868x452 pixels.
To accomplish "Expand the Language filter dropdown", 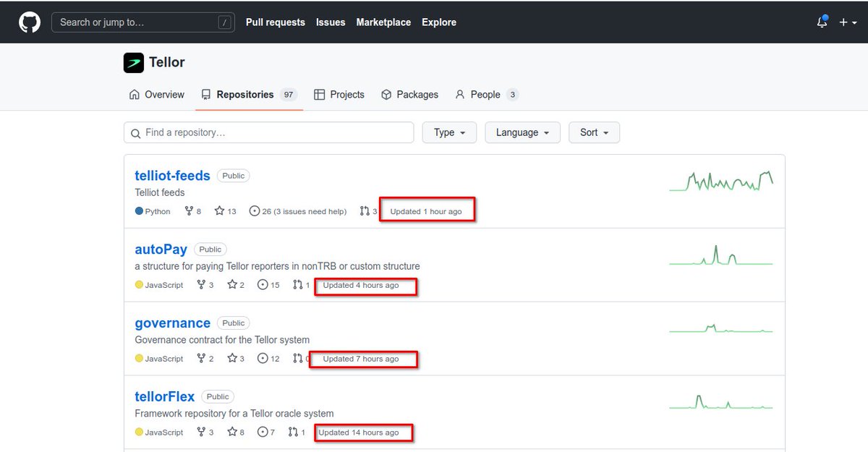I will 523,132.
